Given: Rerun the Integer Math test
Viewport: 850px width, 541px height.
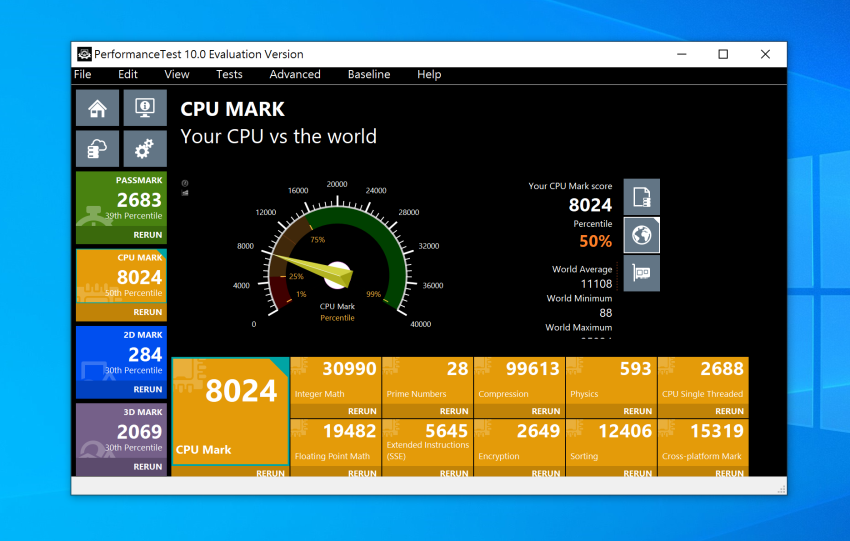Looking at the screenshot, I should pos(362,411).
